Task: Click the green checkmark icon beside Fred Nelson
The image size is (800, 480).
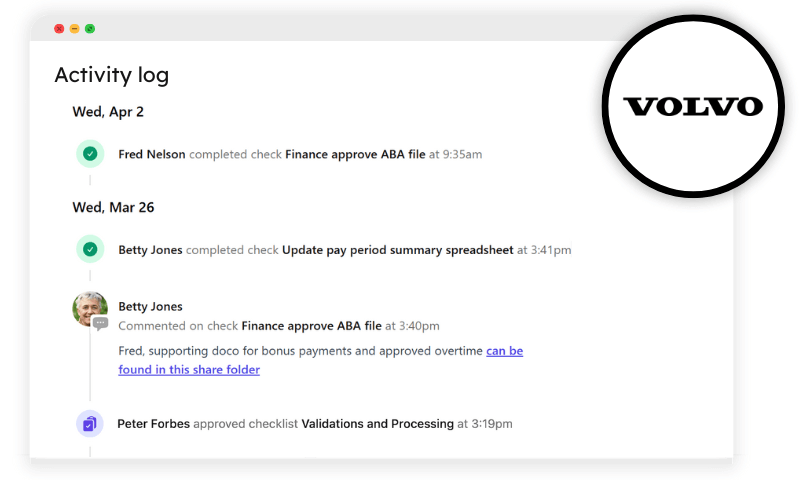Action: [x=90, y=154]
